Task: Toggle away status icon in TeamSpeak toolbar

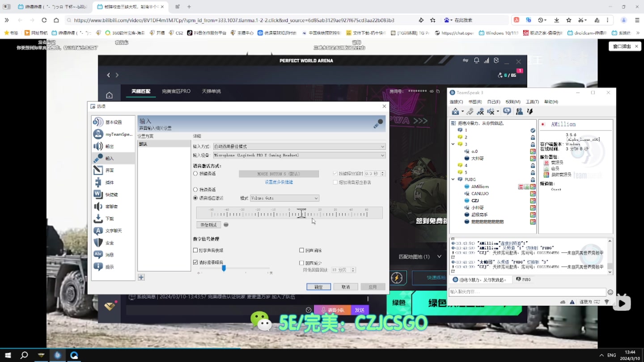Action: coord(455,111)
